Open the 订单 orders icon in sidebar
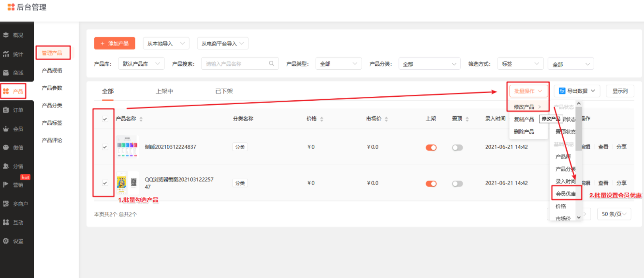The height and width of the screenshot is (278, 644). (6, 110)
